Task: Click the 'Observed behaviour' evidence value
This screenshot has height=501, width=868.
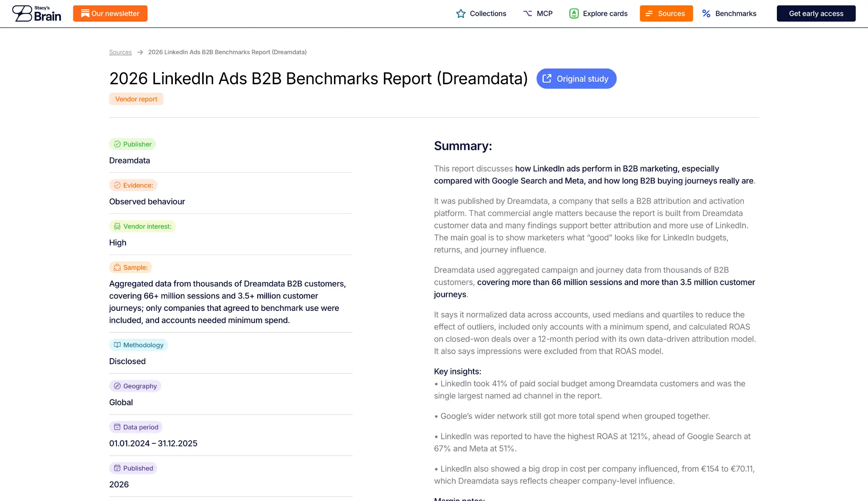Action: click(x=147, y=202)
